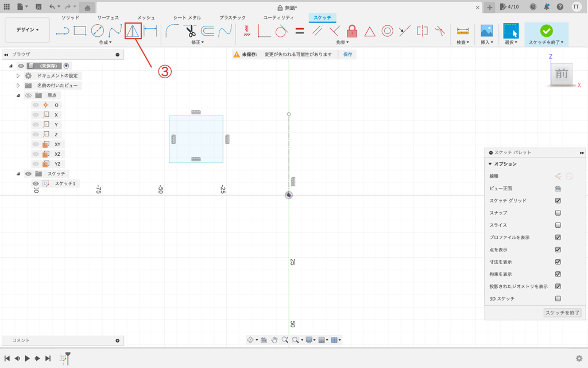This screenshot has height=368, width=588.
Task: Click スケッチを終了 button in sketch palette
Action: [563, 313]
